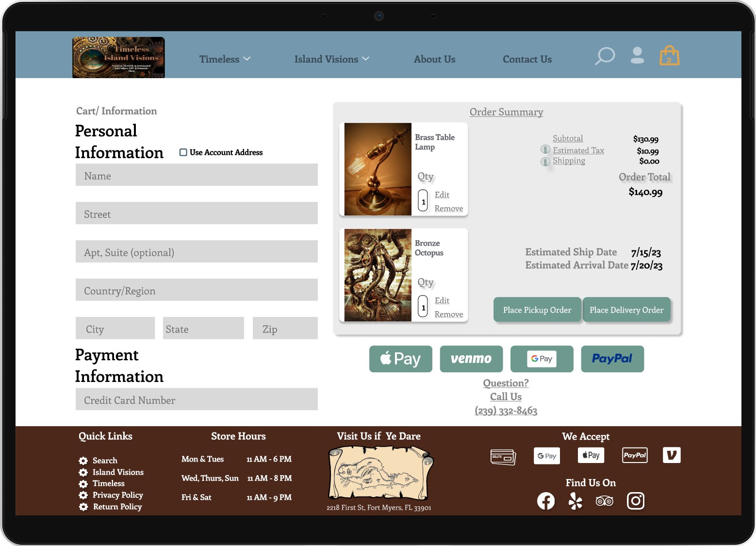Focus the Name input field
The height and width of the screenshot is (546, 756).
[197, 175]
